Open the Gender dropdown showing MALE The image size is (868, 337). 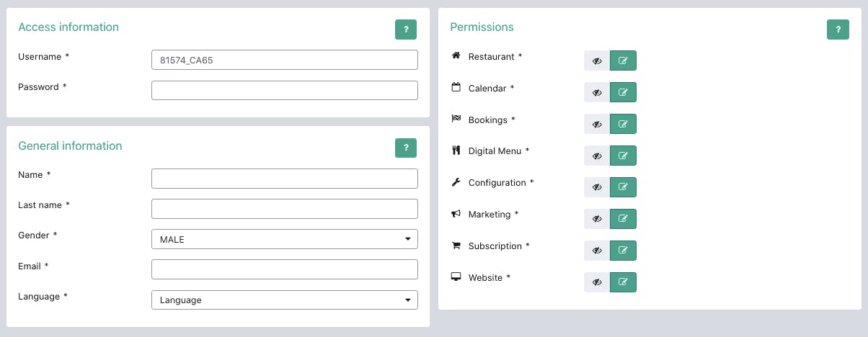pyautogui.click(x=285, y=239)
